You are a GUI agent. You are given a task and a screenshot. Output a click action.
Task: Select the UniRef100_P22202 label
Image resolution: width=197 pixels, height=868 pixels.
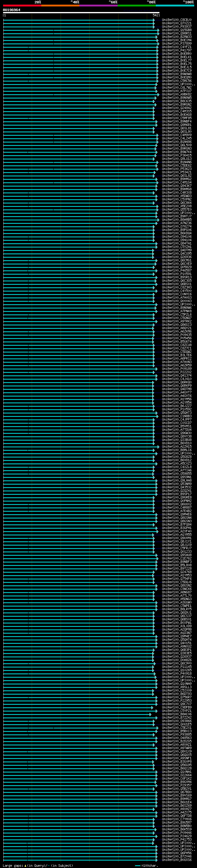pos(177,372)
